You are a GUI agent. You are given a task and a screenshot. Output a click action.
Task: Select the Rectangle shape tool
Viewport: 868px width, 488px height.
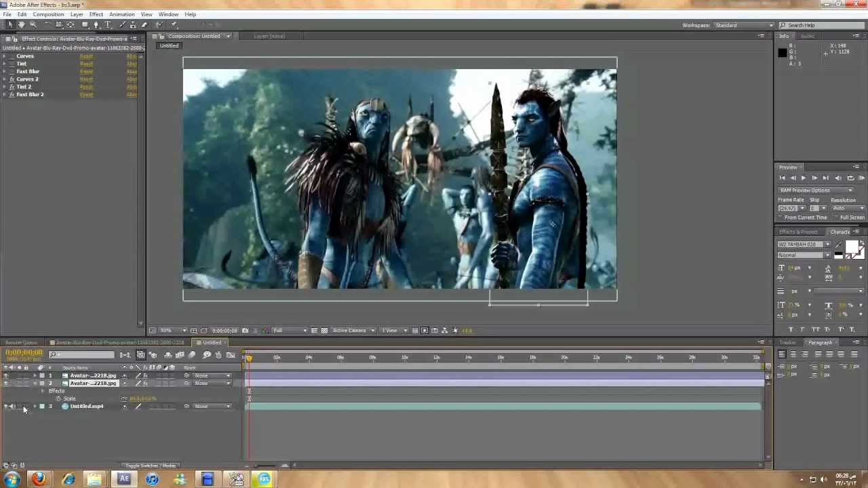(85, 25)
